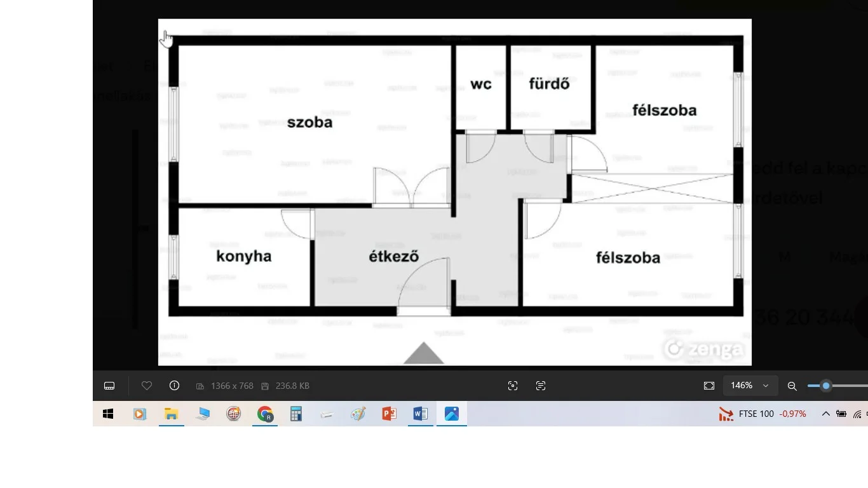
Task: Open the file info panel
Action: [x=175, y=386]
